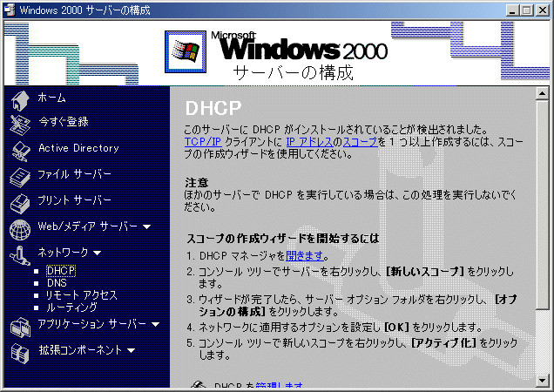Click the house icon beside ホーム
The height and width of the screenshot is (392, 554).
pos(20,100)
